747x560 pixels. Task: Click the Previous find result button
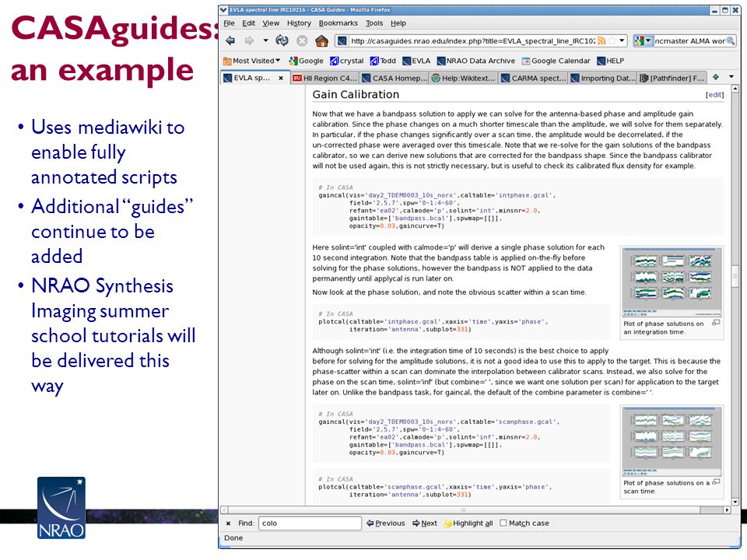coord(386,523)
